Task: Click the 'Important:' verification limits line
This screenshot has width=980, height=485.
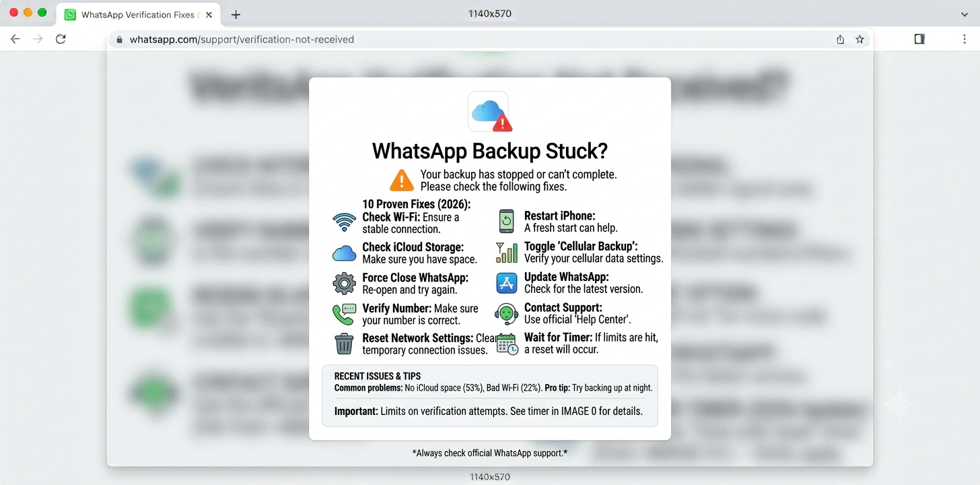Action: [x=489, y=411]
